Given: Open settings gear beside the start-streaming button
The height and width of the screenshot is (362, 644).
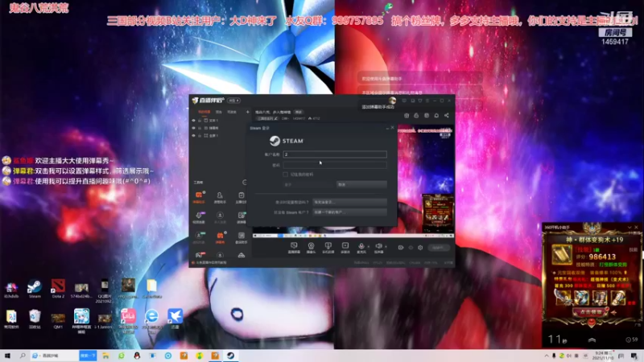Looking at the screenshot, I should (x=420, y=248).
